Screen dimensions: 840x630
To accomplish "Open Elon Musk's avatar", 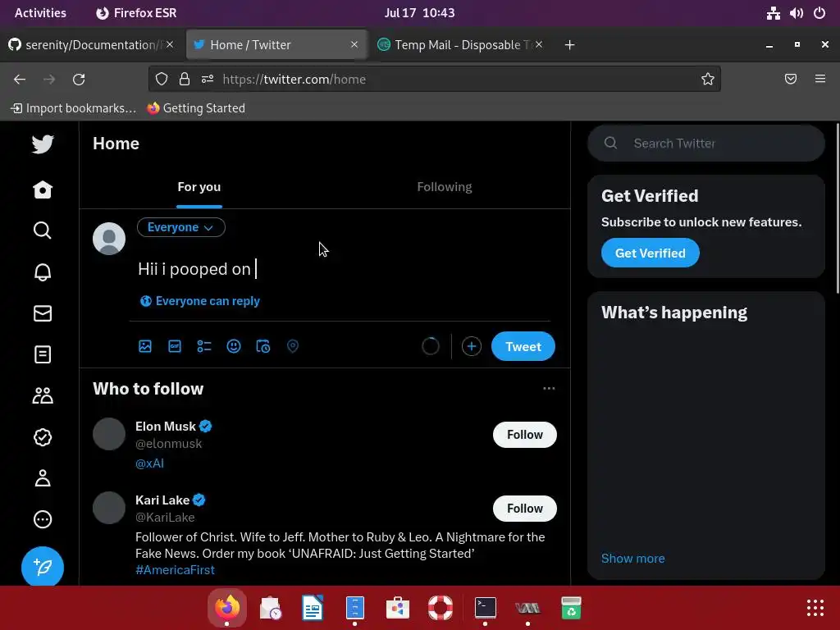I will click(109, 434).
